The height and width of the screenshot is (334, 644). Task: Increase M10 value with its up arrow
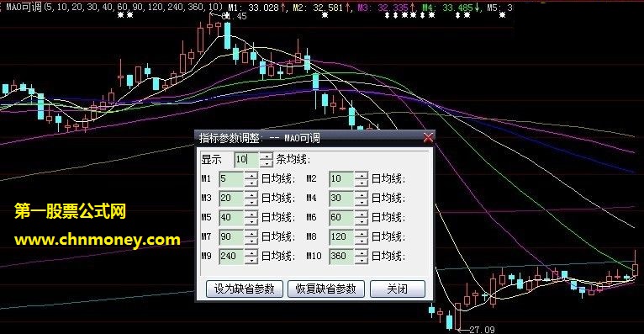click(362, 252)
